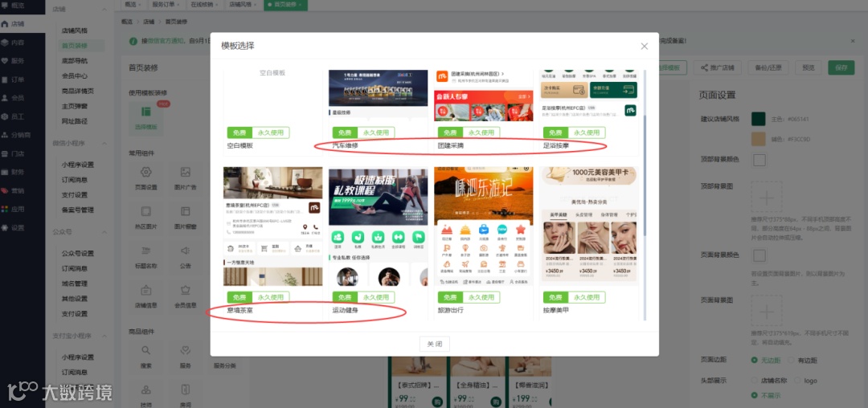Image resolution: width=868 pixels, height=408 pixels.
Task: Open 服务 in the dark left sidebar
Action: [x=14, y=61]
